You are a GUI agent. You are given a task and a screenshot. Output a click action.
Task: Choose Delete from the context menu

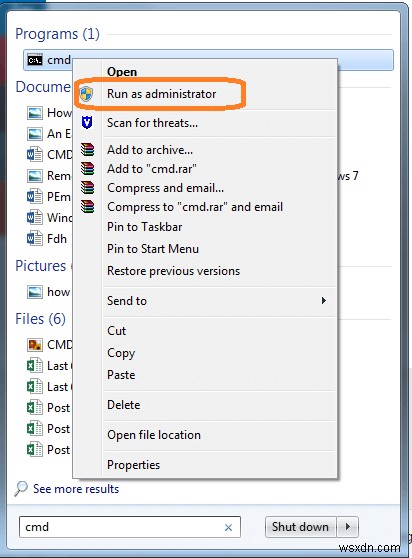coord(123,405)
